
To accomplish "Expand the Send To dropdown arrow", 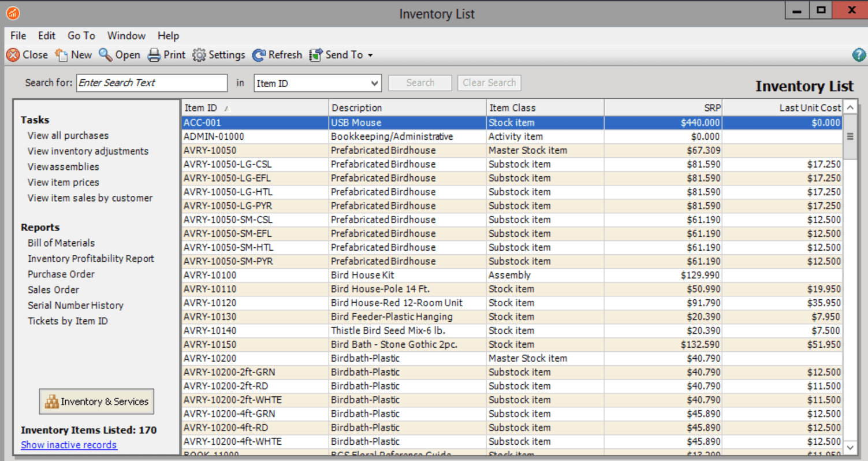I will pyautogui.click(x=370, y=55).
